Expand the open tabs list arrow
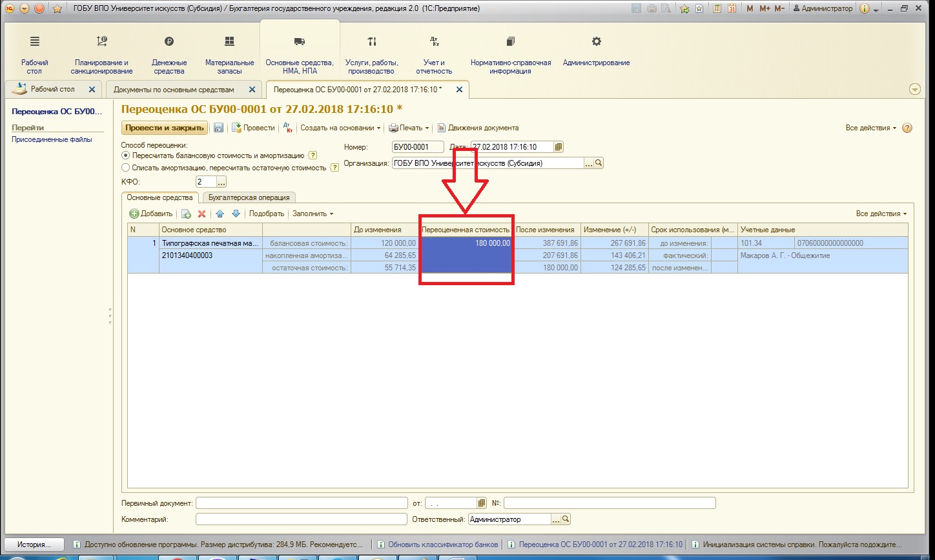Image resolution: width=935 pixels, height=560 pixels. [x=915, y=90]
